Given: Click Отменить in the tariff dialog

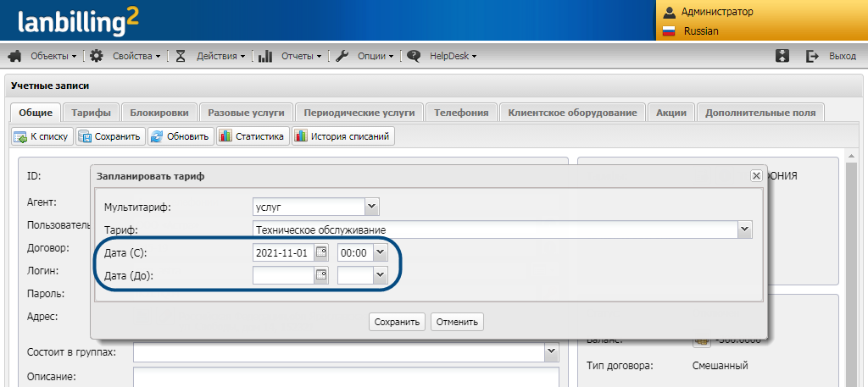Looking at the screenshot, I should coord(457,322).
